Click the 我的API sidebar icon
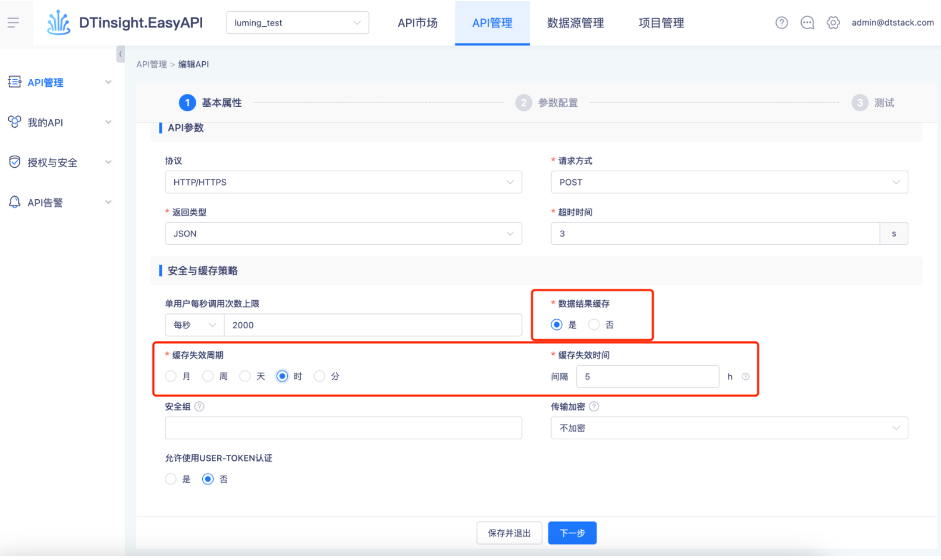 (14, 122)
